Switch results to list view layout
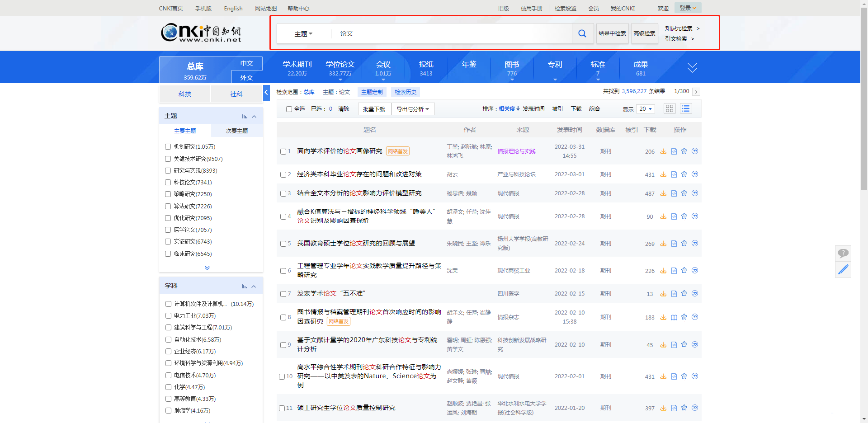868x423 pixels. [x=686, y=108]
